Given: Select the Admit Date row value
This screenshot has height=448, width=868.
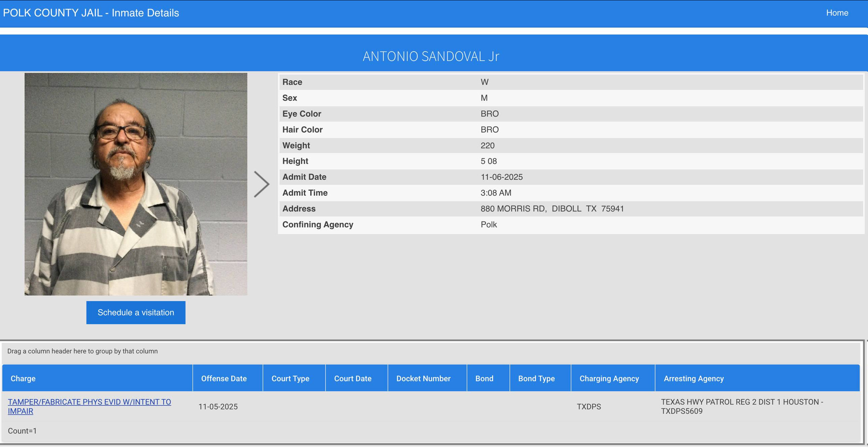Looking at the screenshot, I should 501,177.
